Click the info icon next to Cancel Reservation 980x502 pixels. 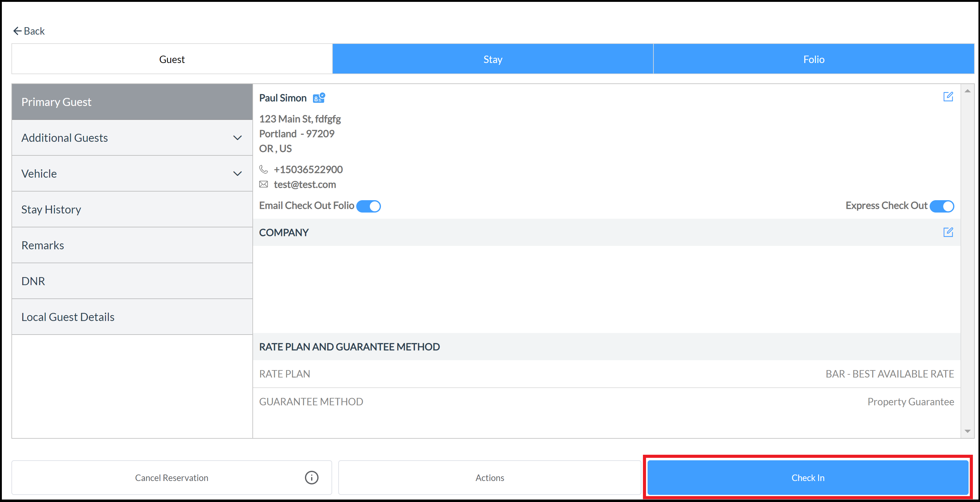coord(311,478)
